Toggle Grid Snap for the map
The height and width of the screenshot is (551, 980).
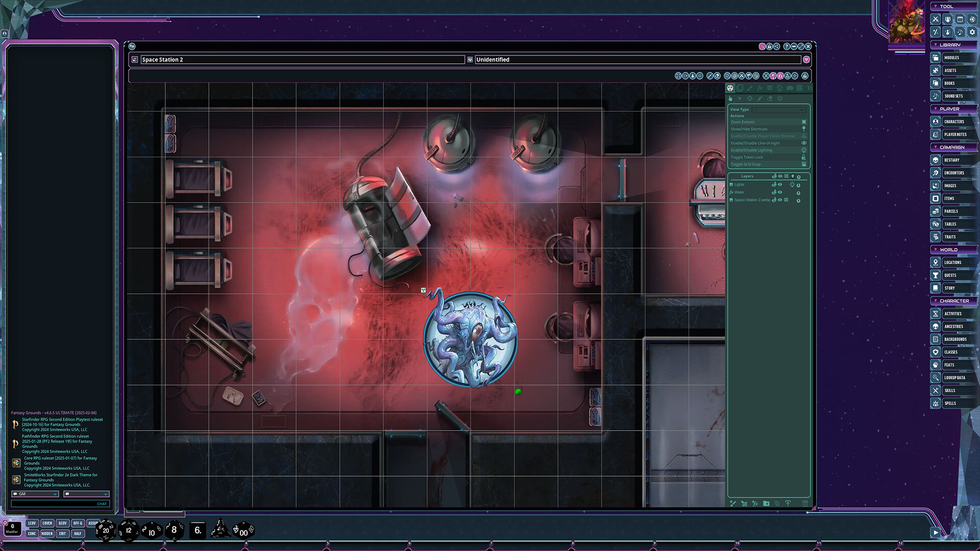804,164
